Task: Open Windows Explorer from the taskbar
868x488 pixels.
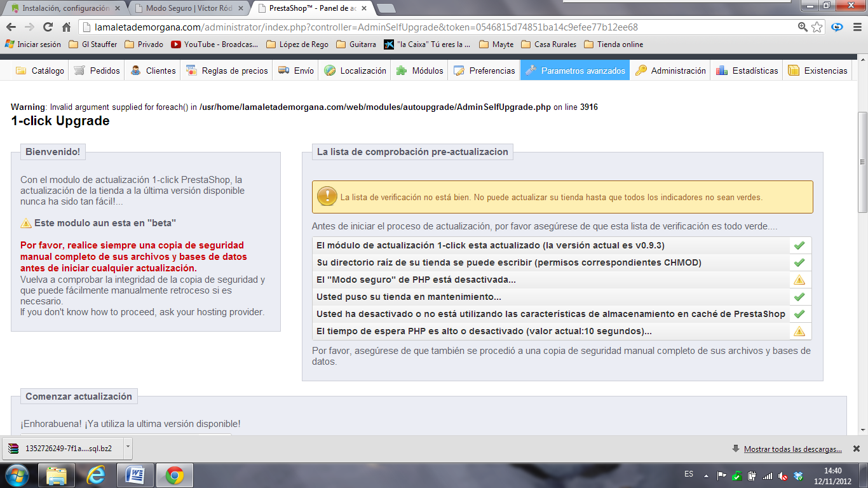Action: click(57, 475)
